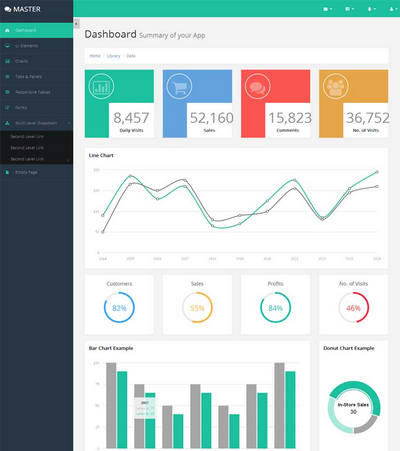Select the Multi-Level Dropdown sitemap icon
This screenshot has height=451, width=400.
pos(7,123)
